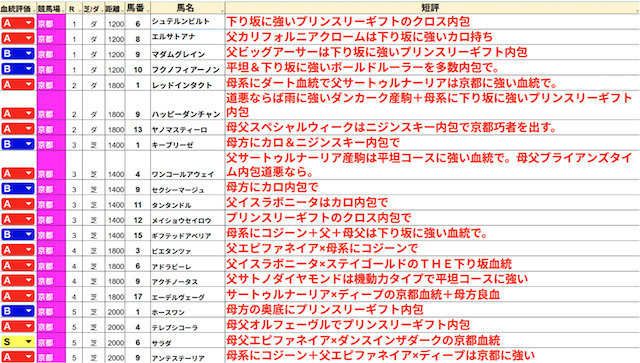Screen dimensions: 640x363
Task: Open rating dropdown for ハッピーダンチャン row
Action: [28, 113]
